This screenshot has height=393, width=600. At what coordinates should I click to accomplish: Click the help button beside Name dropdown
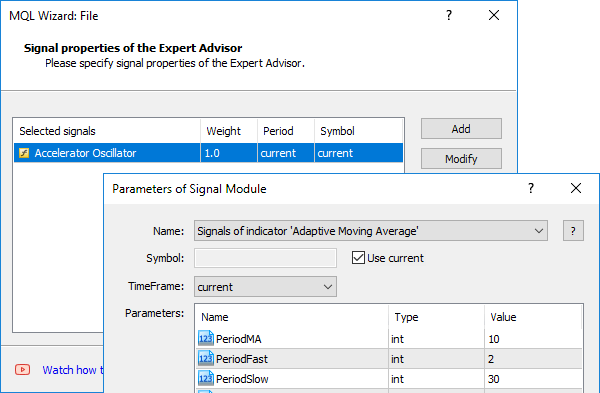pos(573,231)
